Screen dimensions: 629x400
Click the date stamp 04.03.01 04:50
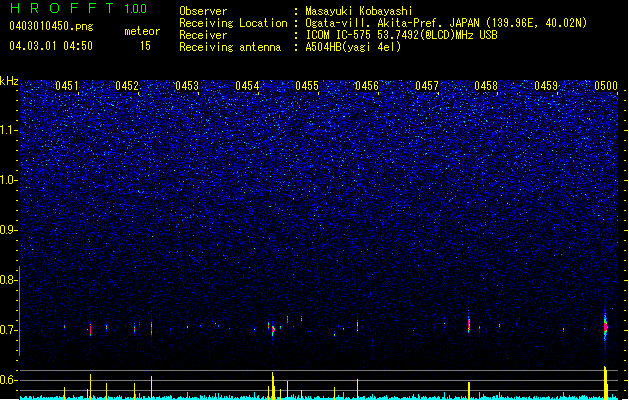coord(51,46)
